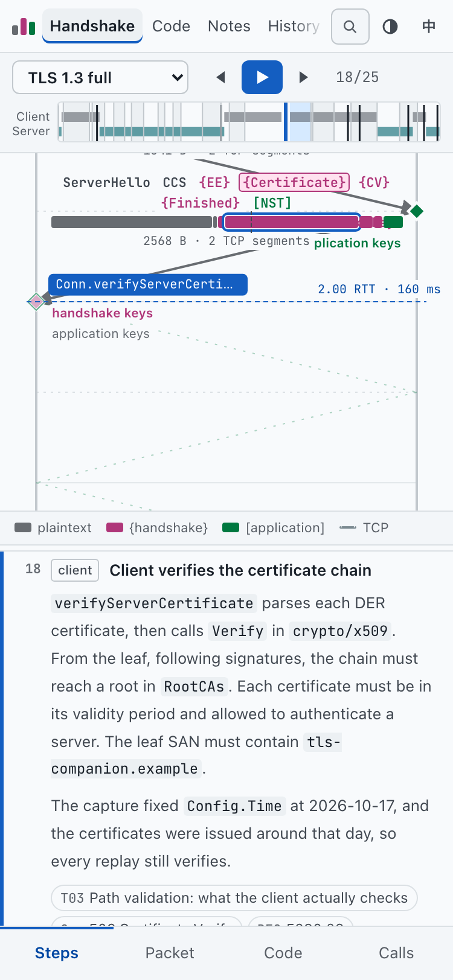
Task: Click the 18/25 step counter
Action: point(358,77)
